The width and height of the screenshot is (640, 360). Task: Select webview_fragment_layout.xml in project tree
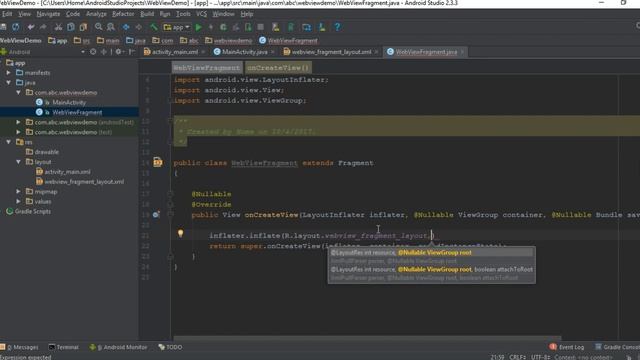(x=84, y=182)
